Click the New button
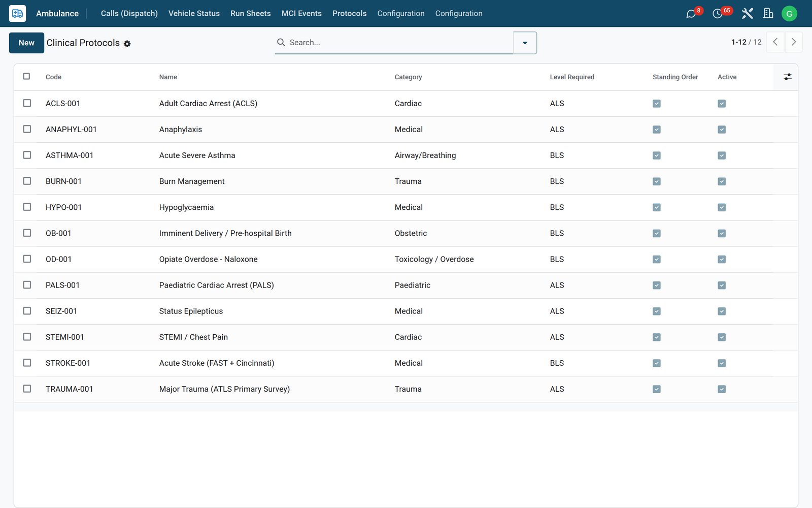812x508 pixels. click(x=26, y=43)
